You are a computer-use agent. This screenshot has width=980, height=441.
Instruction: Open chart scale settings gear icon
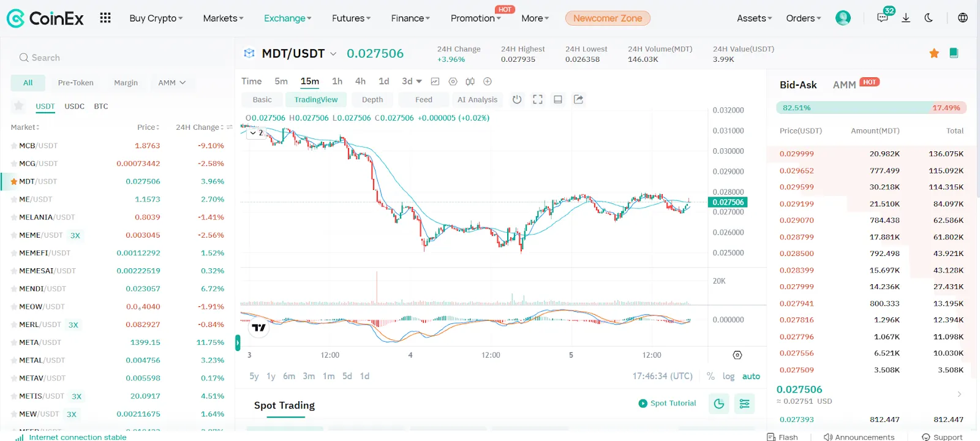pyautogui.click(x=737, y=355)
